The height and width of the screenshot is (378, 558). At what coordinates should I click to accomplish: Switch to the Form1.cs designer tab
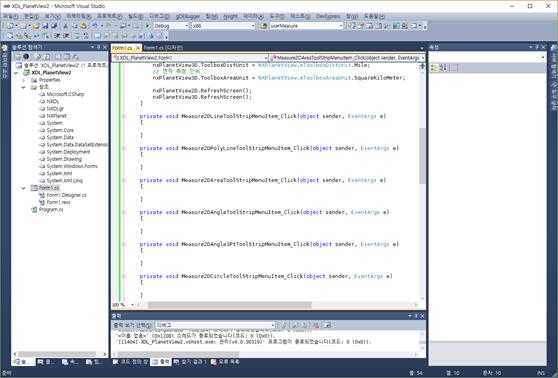(x=163, y=47)
